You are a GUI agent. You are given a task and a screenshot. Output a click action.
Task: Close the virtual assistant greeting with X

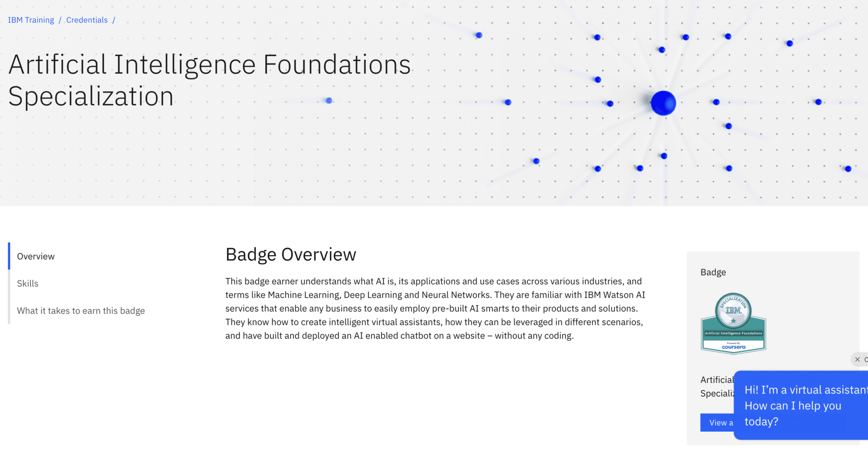click(x=857, y=359)
